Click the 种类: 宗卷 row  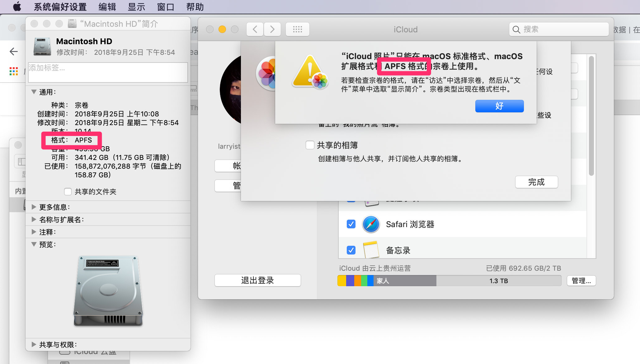coord(70,105)
